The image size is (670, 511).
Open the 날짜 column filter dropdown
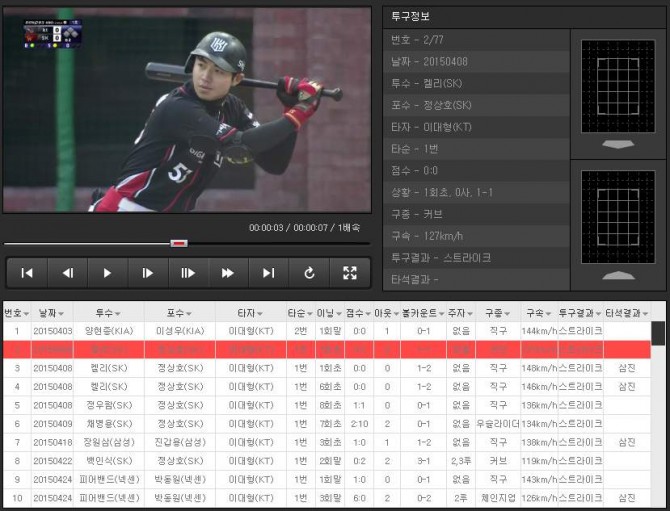coord(62,314)
